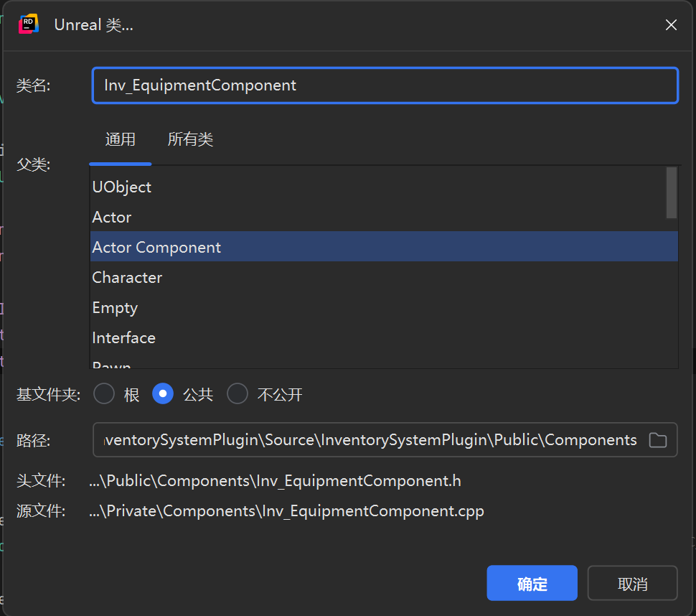Close the Unreal class dialog
The height and width of the screenshot is (616, 696).
pyautogui.click(x=671, y=25)
